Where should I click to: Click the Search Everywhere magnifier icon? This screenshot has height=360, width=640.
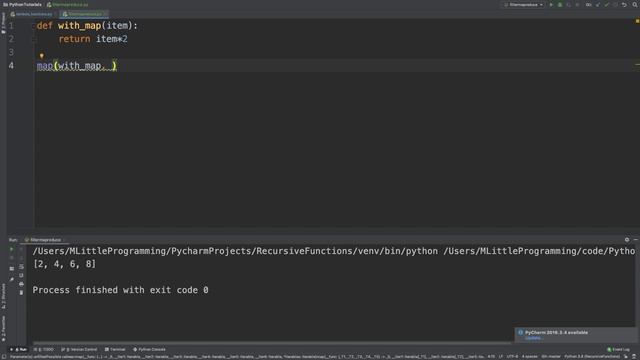pos(635,4)
